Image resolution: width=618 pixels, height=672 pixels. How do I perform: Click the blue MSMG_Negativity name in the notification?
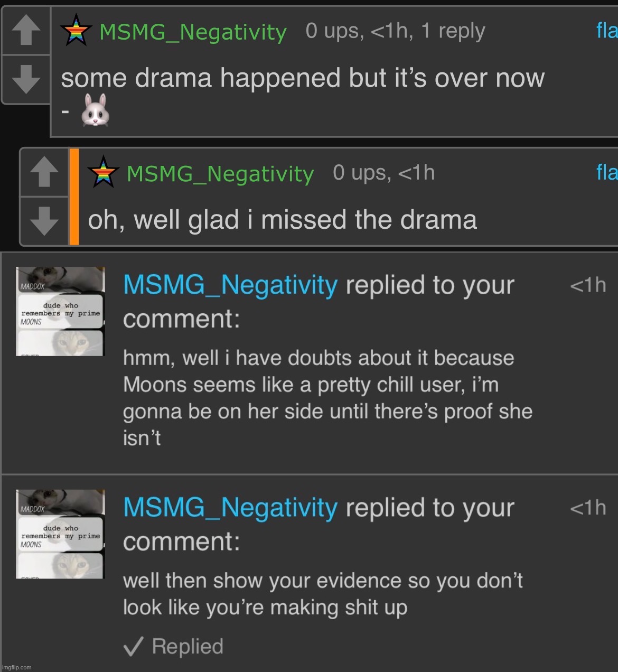pos(229,284)
